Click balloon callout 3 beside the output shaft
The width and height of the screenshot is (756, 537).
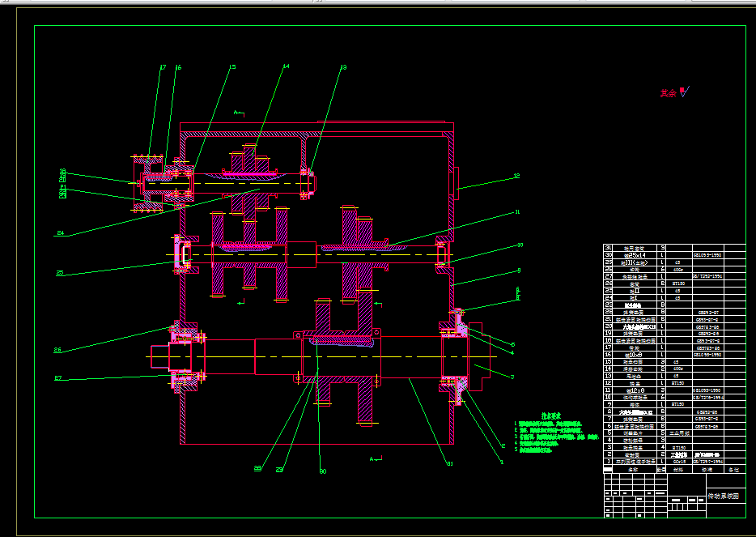(x=512, y=377)
